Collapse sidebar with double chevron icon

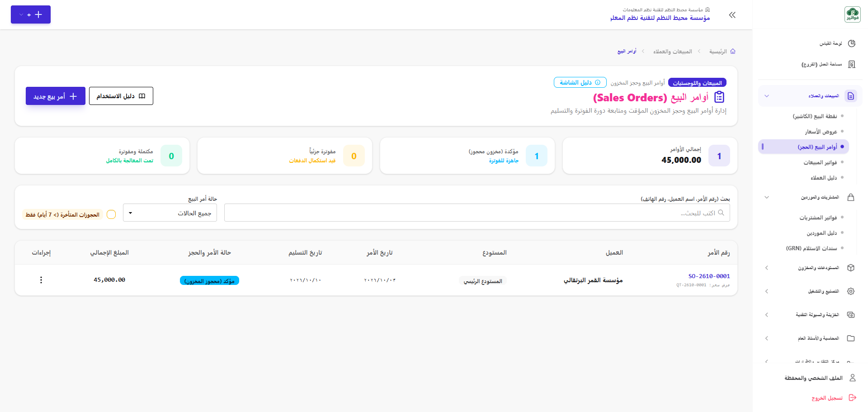coord(732,15)
